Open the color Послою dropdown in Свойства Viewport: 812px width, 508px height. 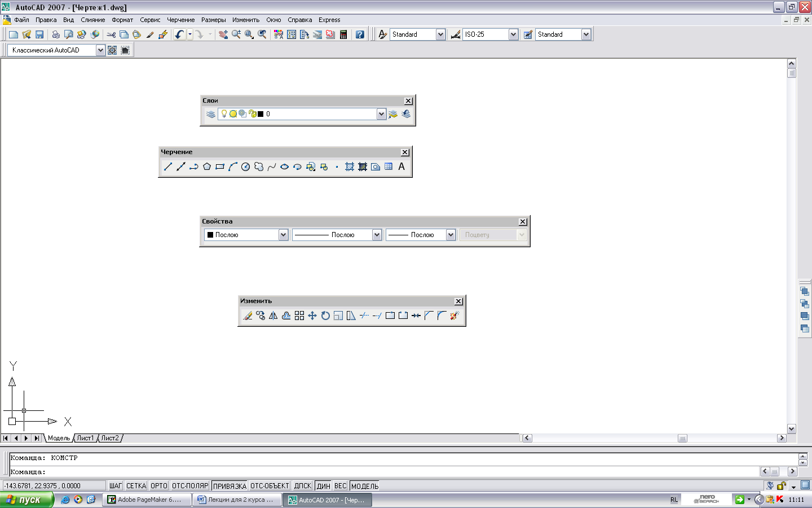(x=283, y=235)
